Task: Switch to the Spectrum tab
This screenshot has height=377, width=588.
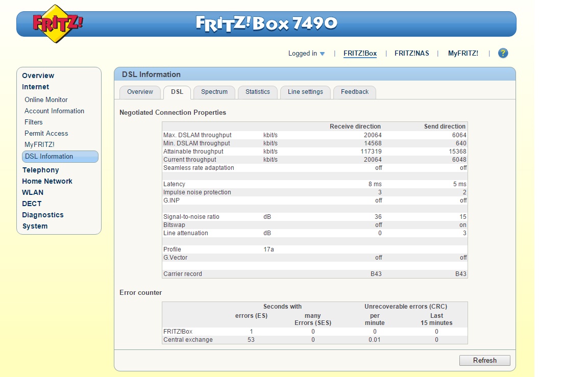Action: point(214,92)
